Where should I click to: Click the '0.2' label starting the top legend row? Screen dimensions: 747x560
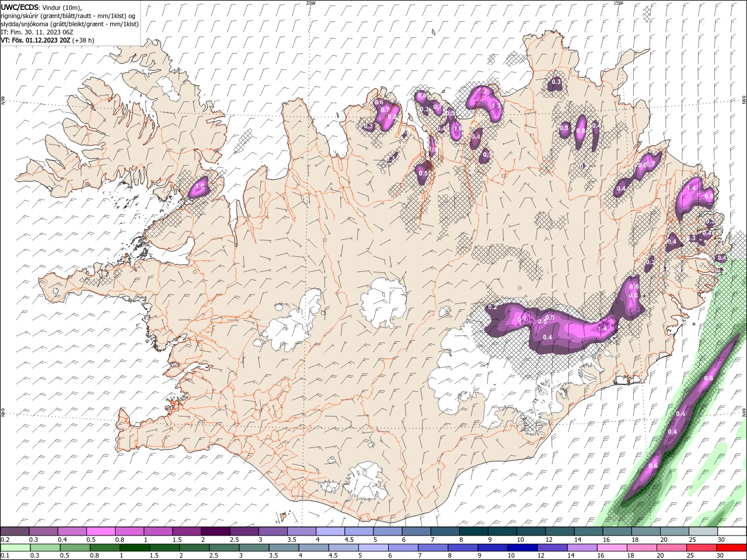click(5, 540)
